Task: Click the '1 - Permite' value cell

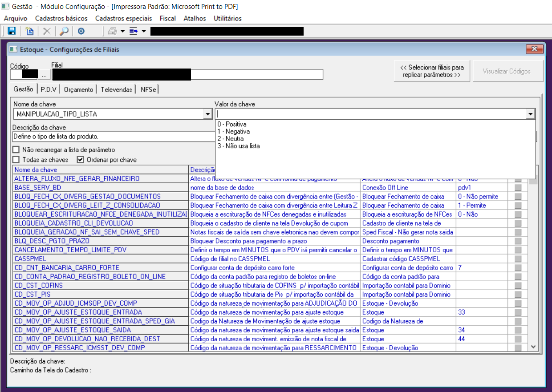Action: click(482, 206)
